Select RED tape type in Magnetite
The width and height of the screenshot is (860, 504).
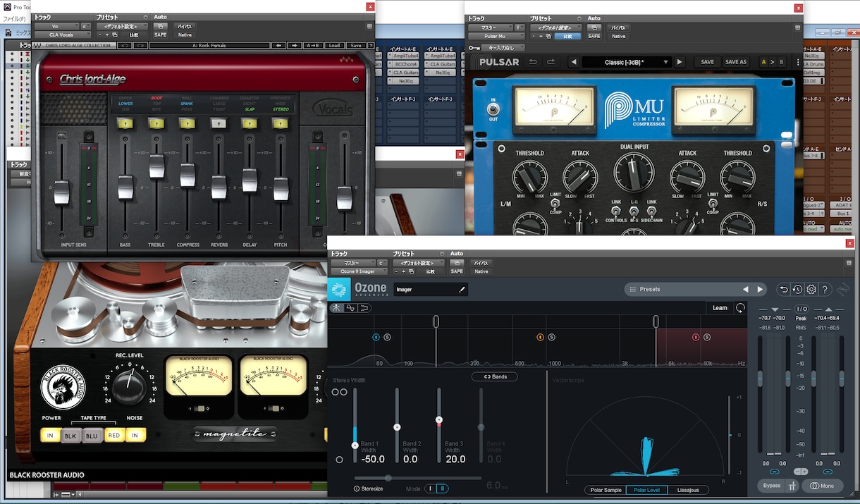click(x=113, y=436)
